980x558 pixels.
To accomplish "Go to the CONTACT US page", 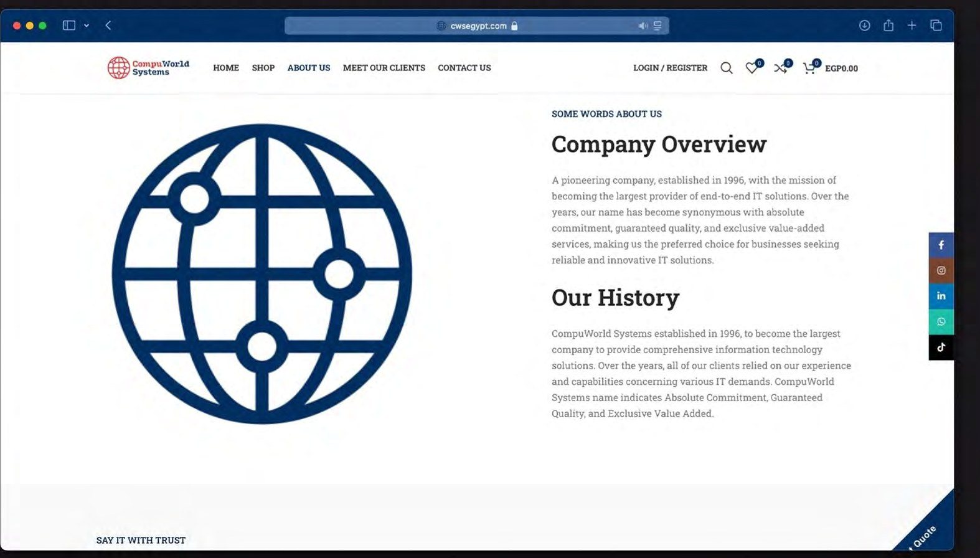I will 464,68.
